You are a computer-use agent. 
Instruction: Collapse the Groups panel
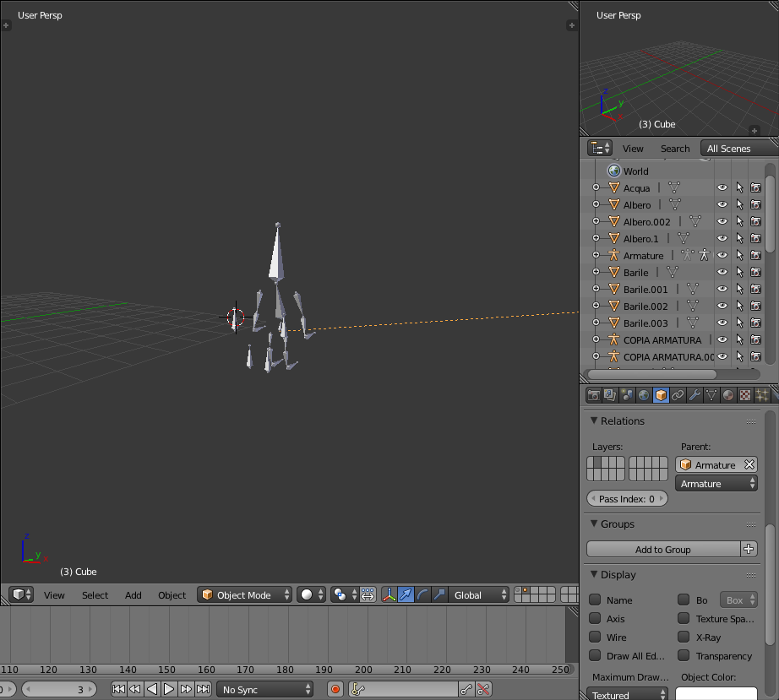594,524
